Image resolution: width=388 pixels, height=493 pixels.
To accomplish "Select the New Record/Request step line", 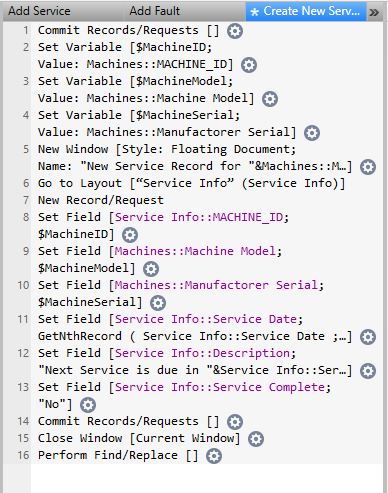I will tap(101, 200).
